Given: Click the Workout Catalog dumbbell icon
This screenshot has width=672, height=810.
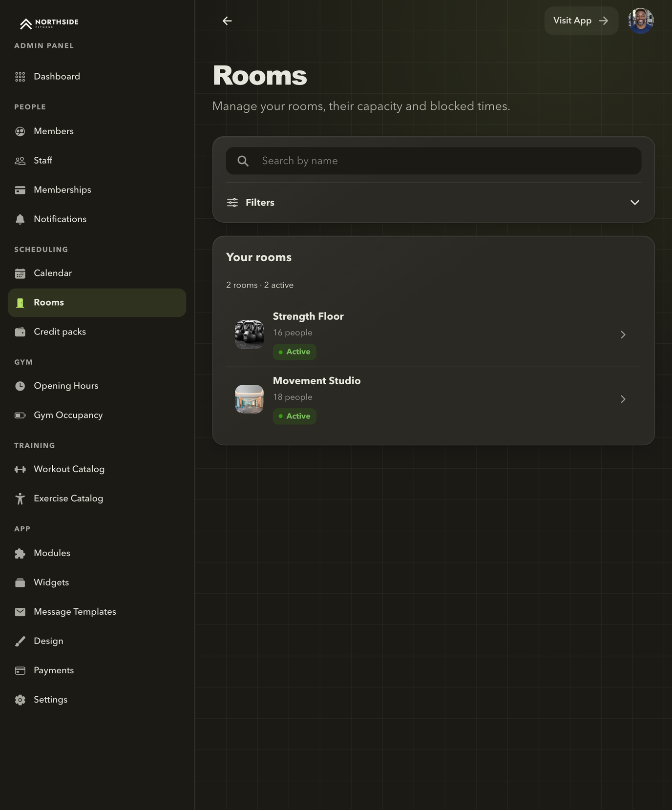Looking at the screenshot, I should click(20, 469).
